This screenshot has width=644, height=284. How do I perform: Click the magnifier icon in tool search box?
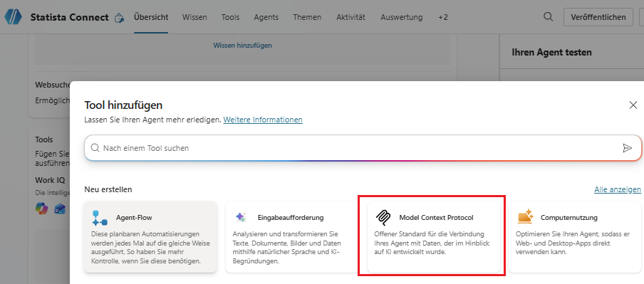point(95,148)
